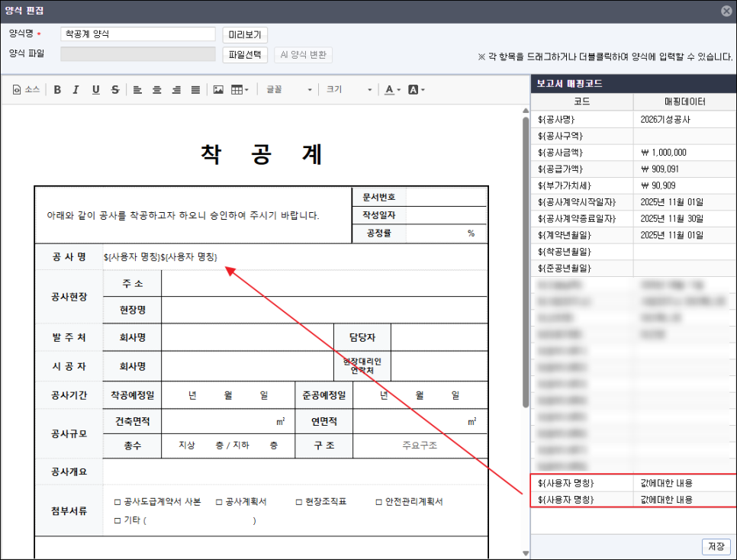Image resolution: width=737 pixels, height=560 pixels.
Task: Toggle strikethrough formatting in editor toolbar
Action: coord(115,90)
